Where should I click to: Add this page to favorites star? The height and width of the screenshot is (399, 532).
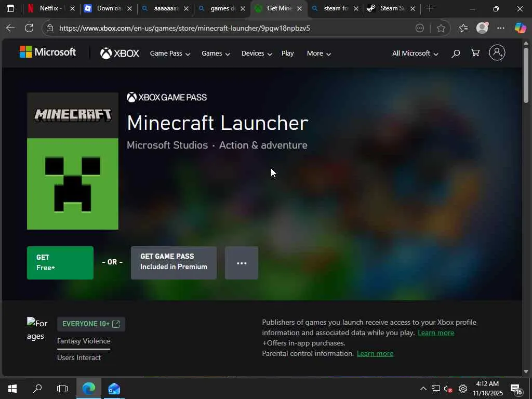point(441,28)
